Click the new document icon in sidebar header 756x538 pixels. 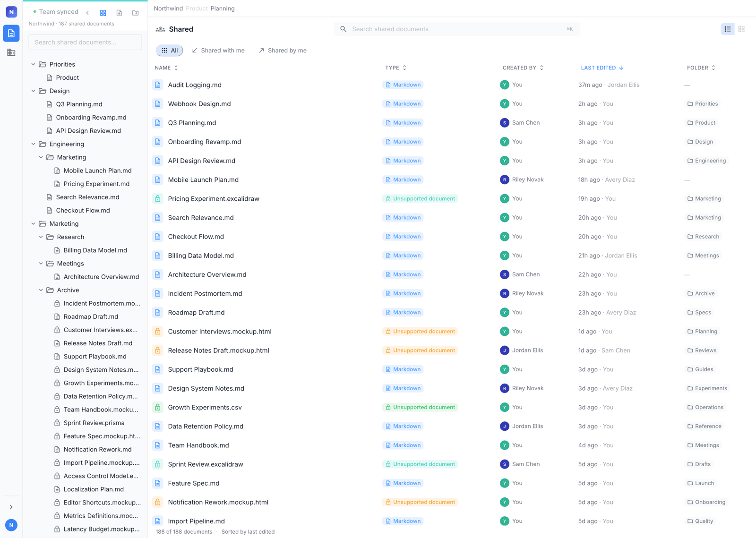pyautogui.click(x=119, y=13)
